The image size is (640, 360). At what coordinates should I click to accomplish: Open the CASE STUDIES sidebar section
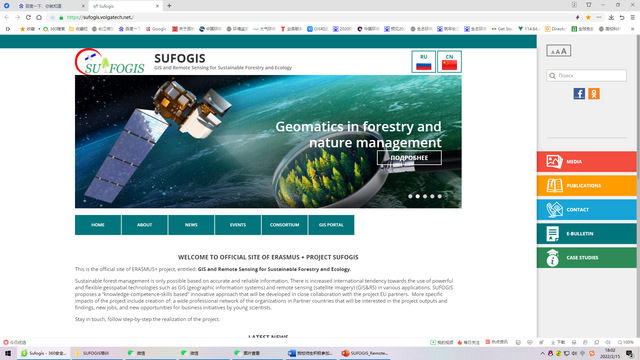tap(587, 258)
